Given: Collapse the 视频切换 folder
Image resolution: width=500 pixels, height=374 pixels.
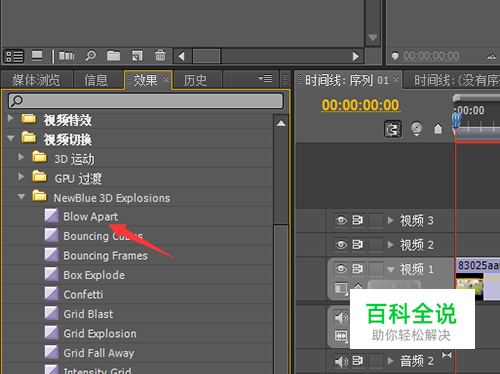Looking at the screenshot, I should [x=11, y=138].
